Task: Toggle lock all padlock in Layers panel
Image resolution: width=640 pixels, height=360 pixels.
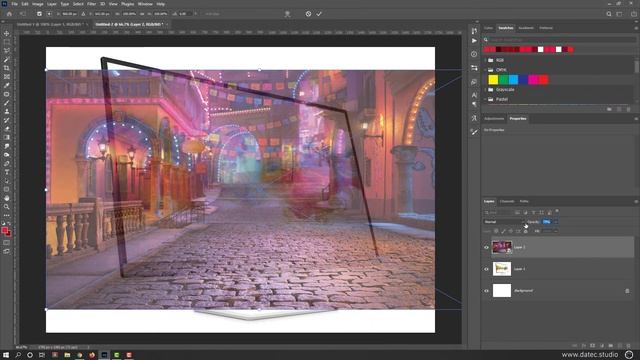Action: point(526,231)
